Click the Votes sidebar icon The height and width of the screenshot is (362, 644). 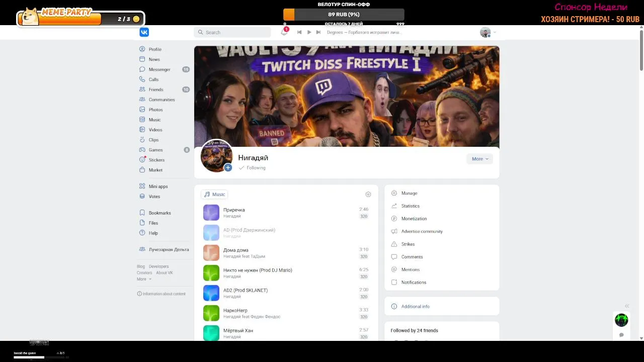(x=142, y=197)
